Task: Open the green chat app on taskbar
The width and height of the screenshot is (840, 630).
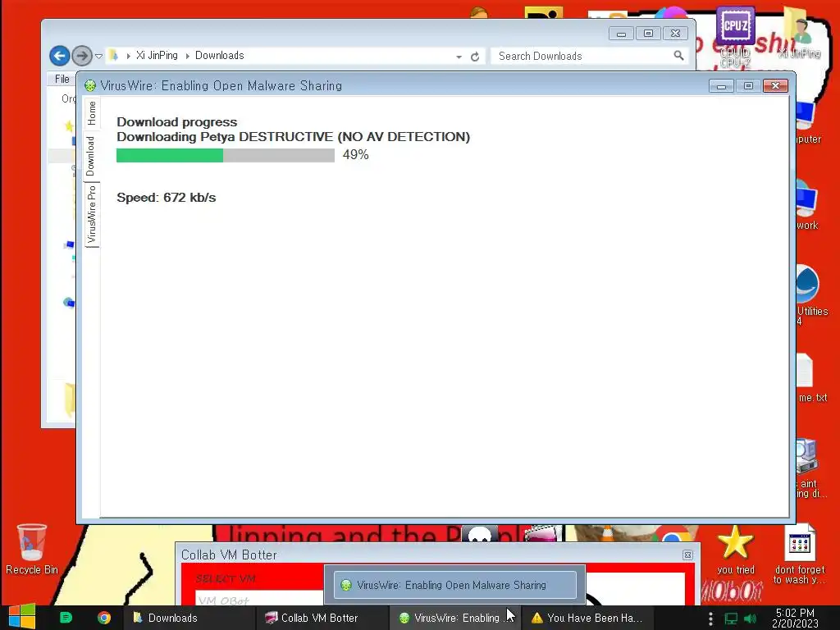Action: (66, 618)
